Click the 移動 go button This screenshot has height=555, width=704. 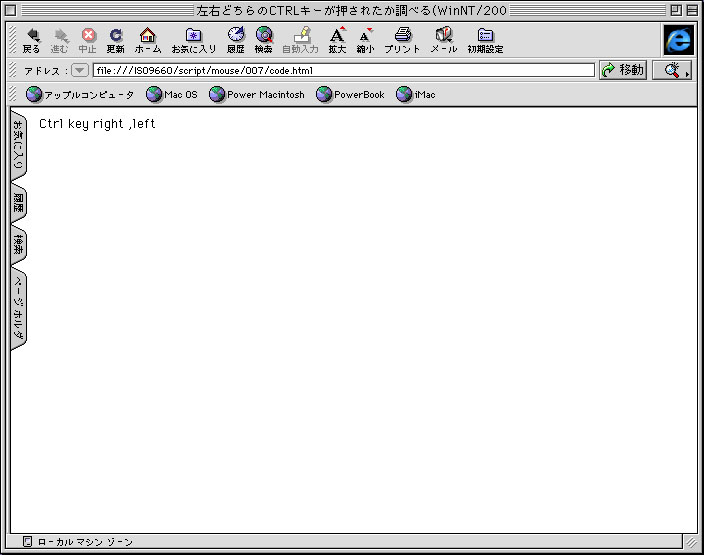(623, 70)
